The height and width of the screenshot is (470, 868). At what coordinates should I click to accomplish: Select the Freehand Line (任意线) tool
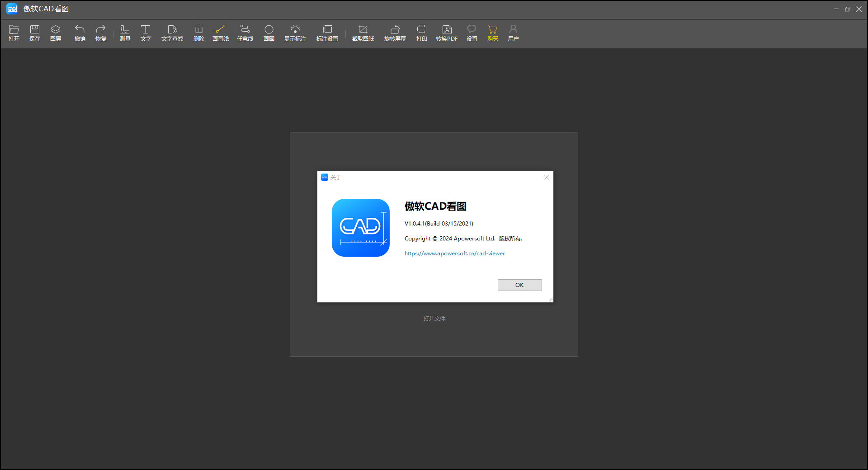(x=245, y=30)
